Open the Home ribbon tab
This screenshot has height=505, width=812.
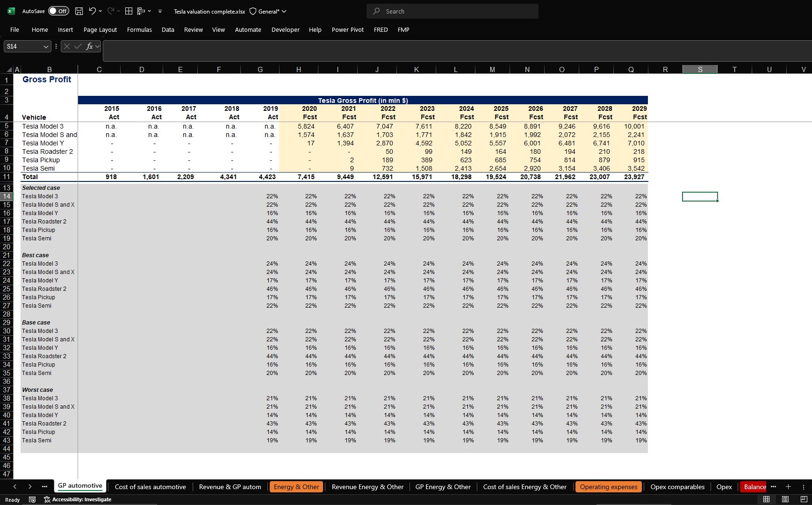point(40,29)
